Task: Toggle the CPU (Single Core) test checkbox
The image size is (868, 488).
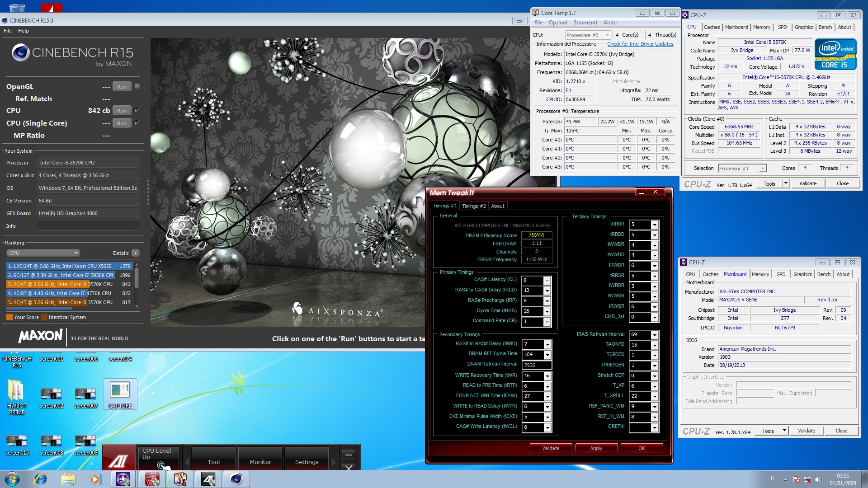Action: [137, 122]
